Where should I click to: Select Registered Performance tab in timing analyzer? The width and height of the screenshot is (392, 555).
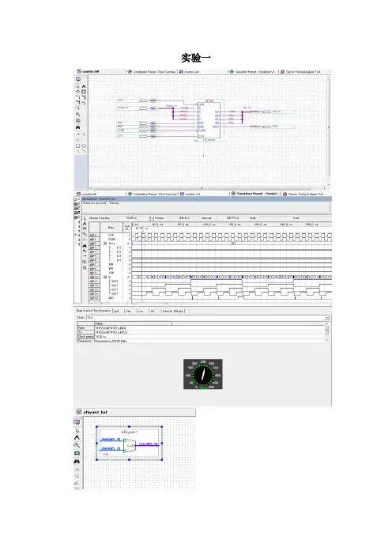(93, 311)
